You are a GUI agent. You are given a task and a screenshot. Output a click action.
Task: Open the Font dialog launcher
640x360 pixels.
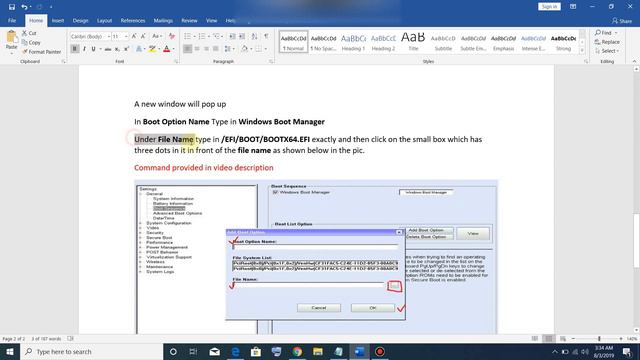click(176, 62)
